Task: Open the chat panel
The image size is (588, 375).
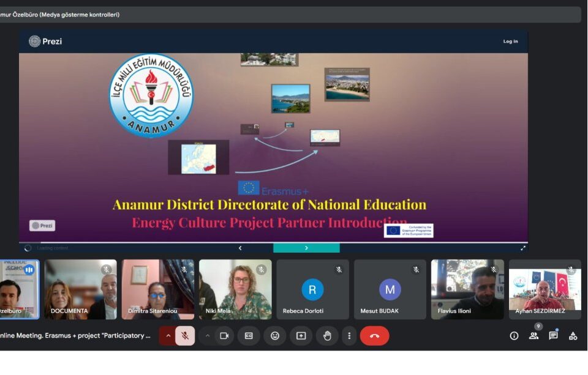Action: [553, 336]
